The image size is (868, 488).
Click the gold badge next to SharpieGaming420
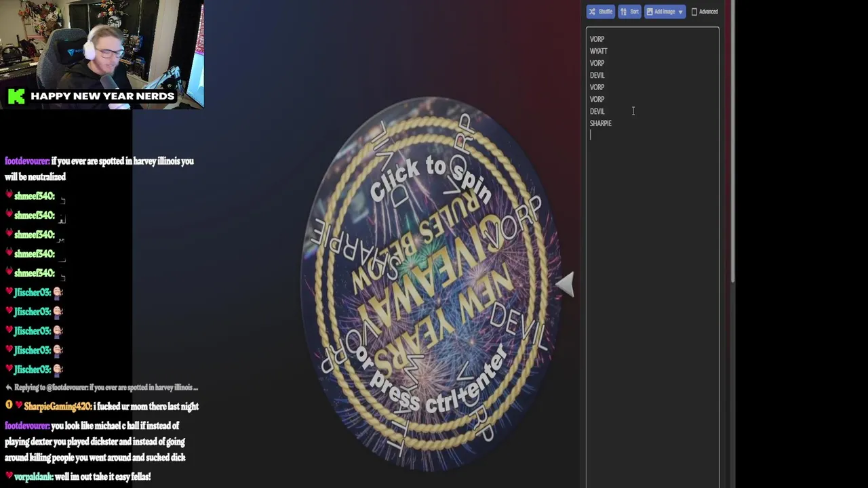click(8, 405)
